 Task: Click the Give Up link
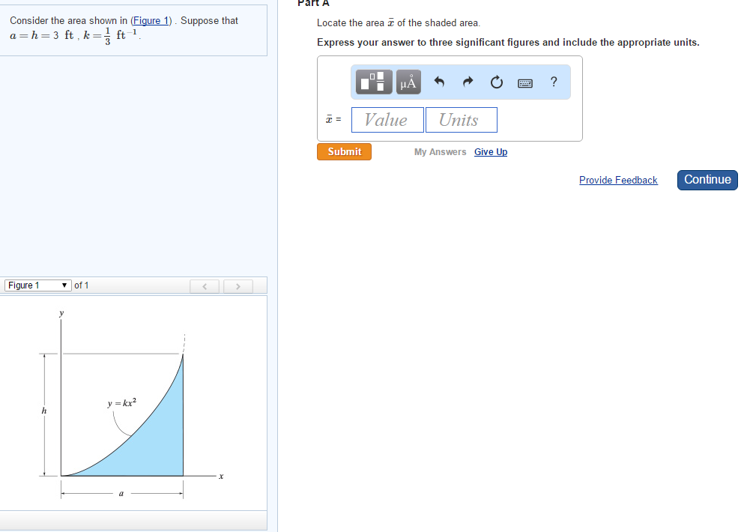(x=490, y=151)
